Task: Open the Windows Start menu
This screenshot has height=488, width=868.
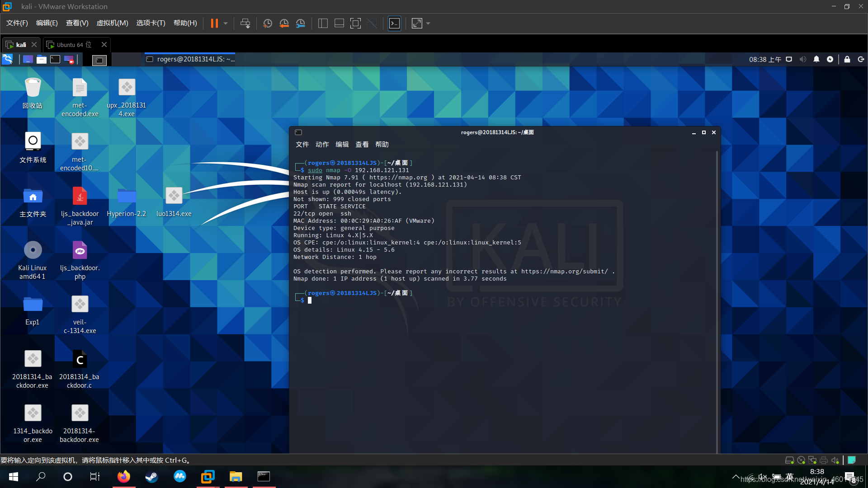Action: 14,477
